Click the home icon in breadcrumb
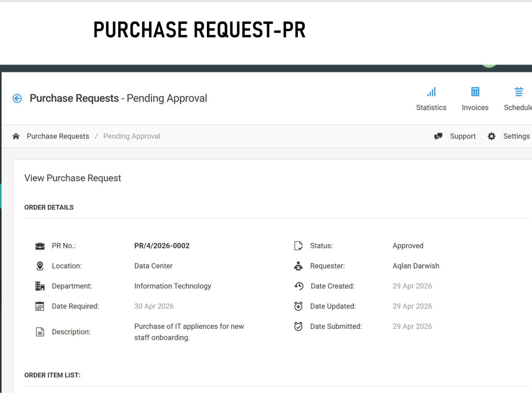The height and width of the screenshot is (399, 532). [x=16, y=136]
